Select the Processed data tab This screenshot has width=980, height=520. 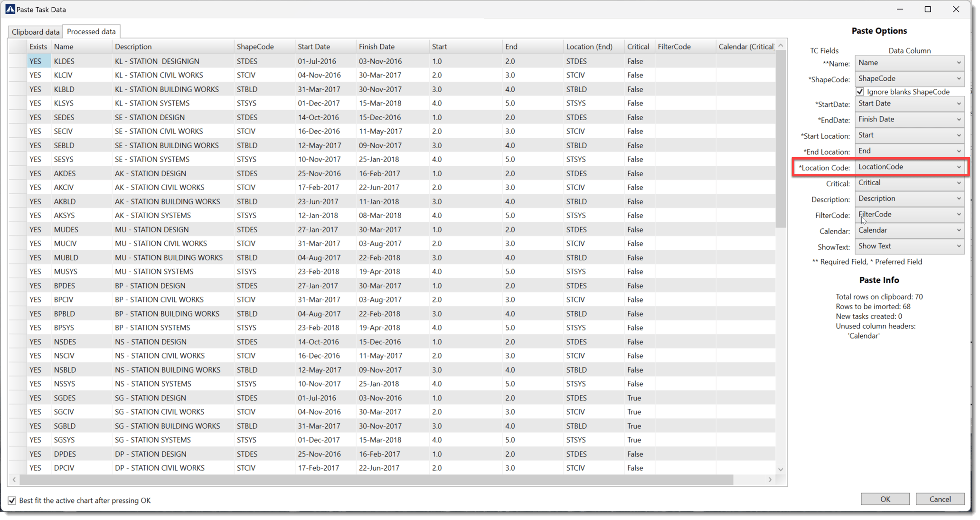[x=91, y=31]
